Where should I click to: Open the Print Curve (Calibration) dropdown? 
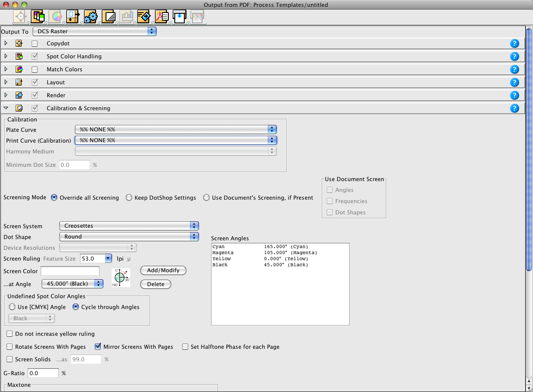pos(176,140)
